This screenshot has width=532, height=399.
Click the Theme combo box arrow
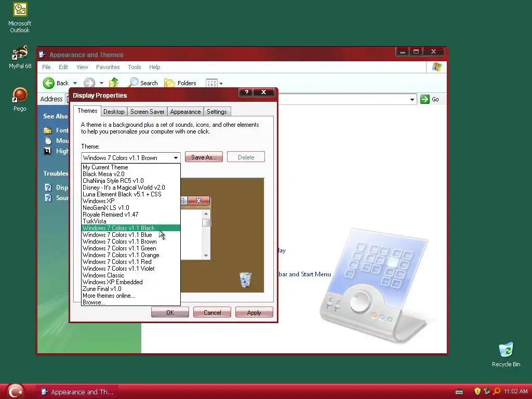(176, 158)
